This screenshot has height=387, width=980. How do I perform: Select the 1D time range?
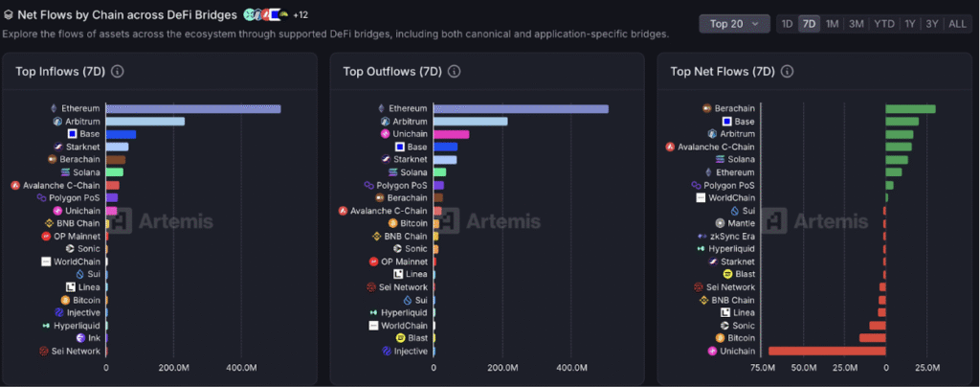click(x=787, y=24)
